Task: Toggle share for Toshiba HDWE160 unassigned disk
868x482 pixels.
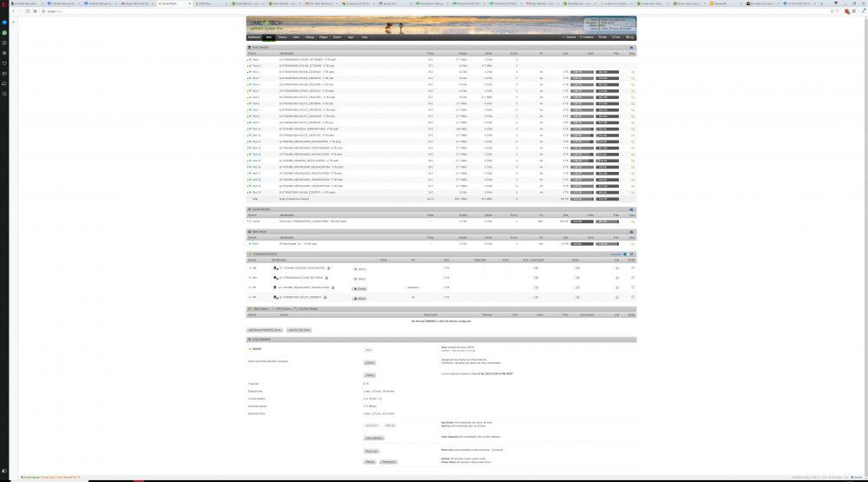Action: [x=577, y=268]
